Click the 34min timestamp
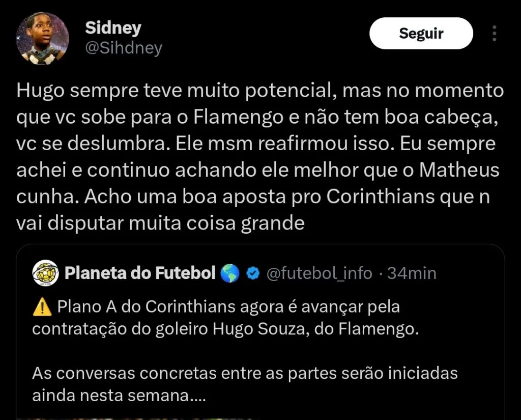Screen dimensions: 521x420 pos(412,273)
